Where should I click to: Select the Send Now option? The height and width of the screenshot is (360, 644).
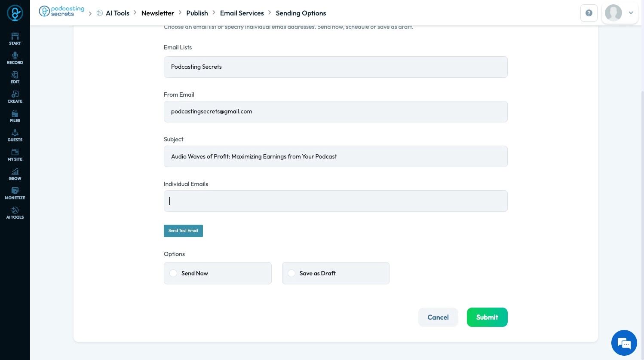pos(174,273)
